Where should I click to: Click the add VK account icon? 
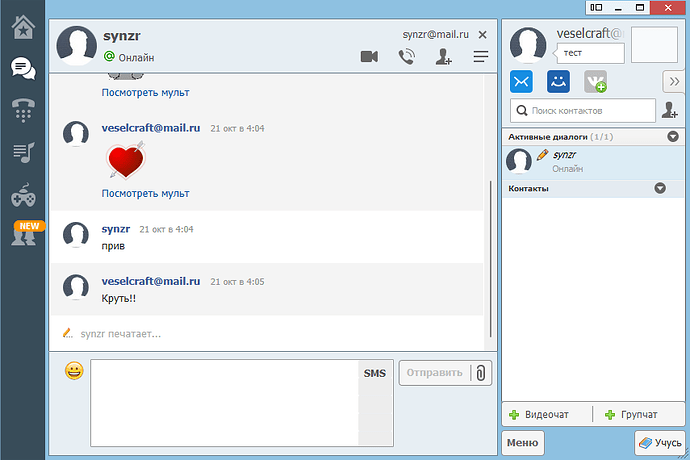[x=595, y=82]
